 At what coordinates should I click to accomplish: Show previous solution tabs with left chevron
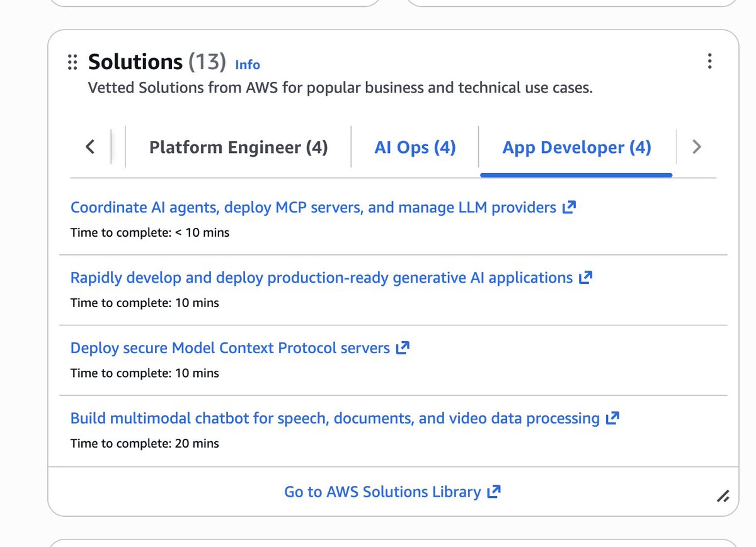[90, 147]
